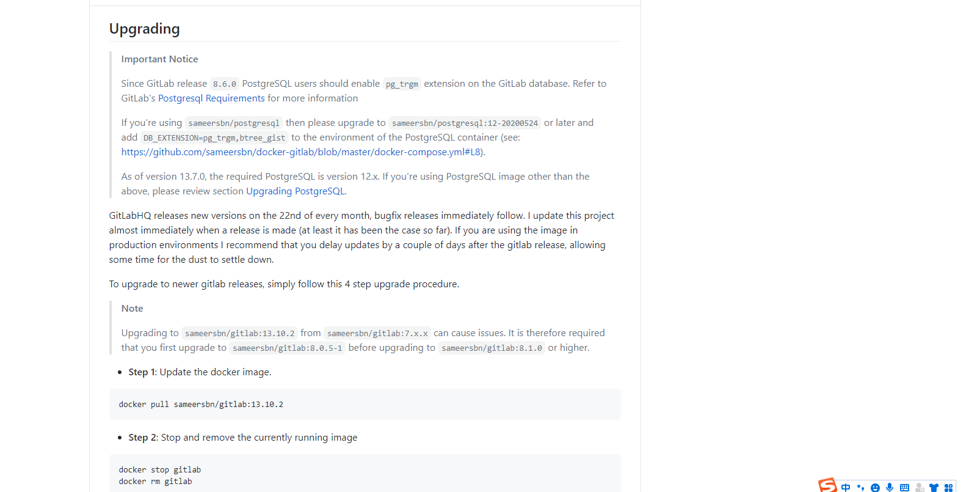This screenshot has height=492, width=980.
Task: Click the pg_trgm inline code
Action: point(402,84)
